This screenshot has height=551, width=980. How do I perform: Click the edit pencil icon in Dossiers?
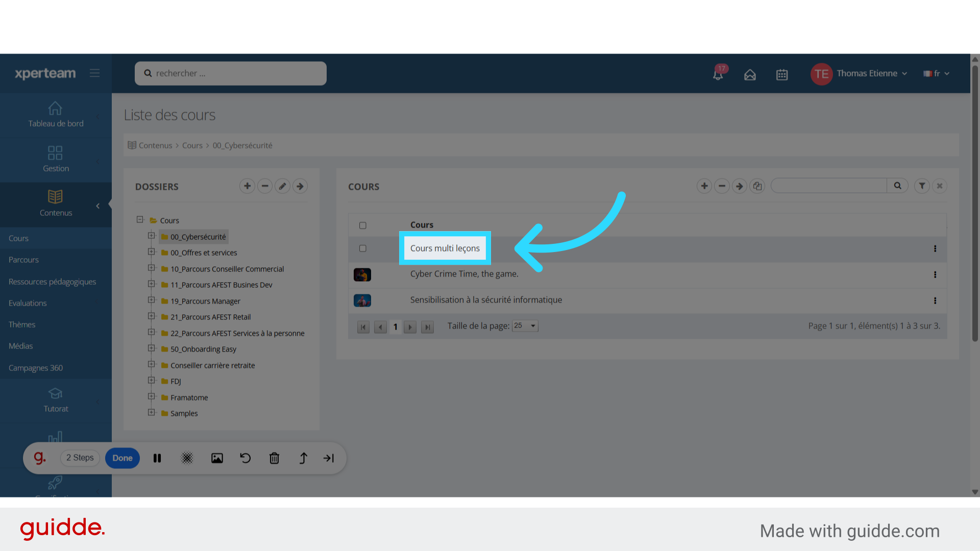point(282,186)
